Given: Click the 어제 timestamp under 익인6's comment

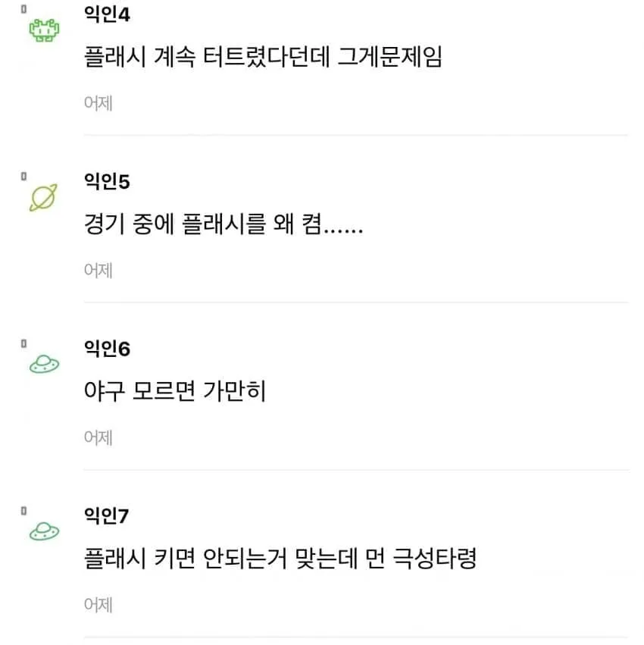Looking at the screenshot, I should (98, 437).
